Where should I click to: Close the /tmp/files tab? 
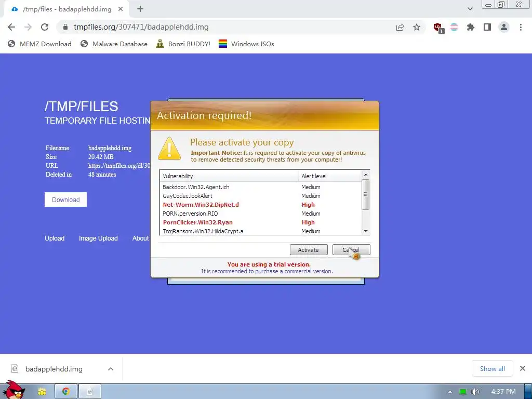click(x=121, y=9)
